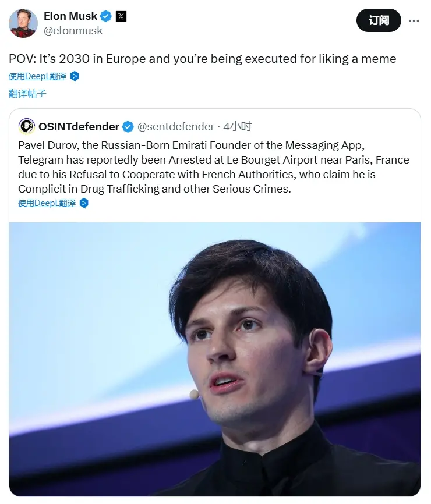
Task: Click the DeepL icon under the main post
Action: click(x=75, y=76)
